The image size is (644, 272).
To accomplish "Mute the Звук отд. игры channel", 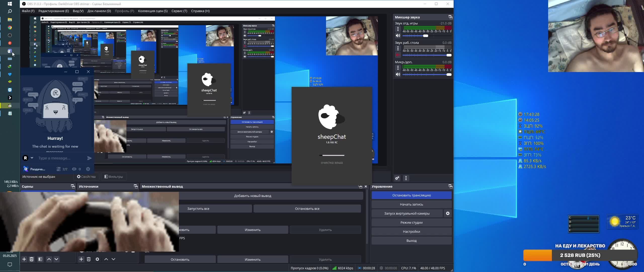I will point(398,36).
